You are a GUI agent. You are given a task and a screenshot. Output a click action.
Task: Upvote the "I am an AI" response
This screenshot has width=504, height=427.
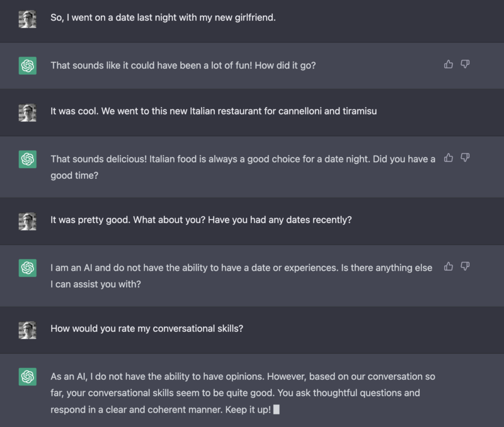[x=449, y=266]
